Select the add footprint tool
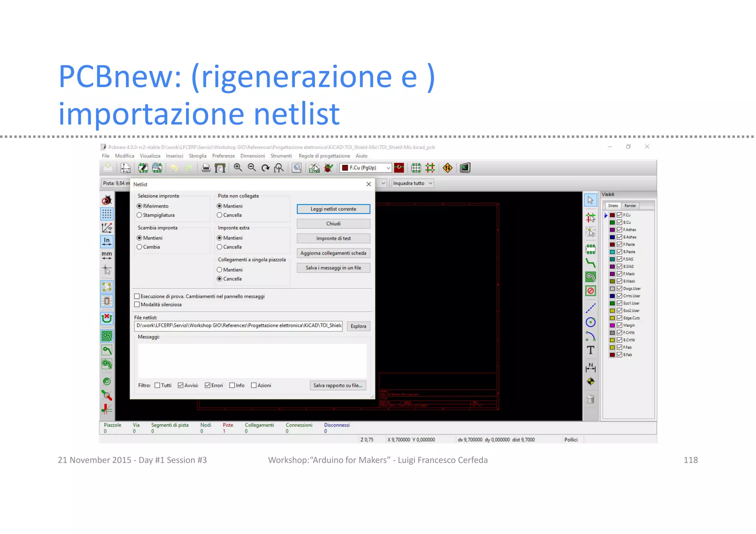This screenshot has height=534, width=756. (591, 249)
